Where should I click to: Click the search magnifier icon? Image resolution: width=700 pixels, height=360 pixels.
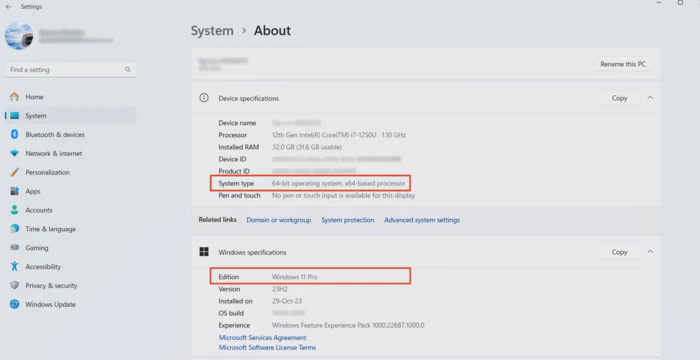[x=128, y=70]
